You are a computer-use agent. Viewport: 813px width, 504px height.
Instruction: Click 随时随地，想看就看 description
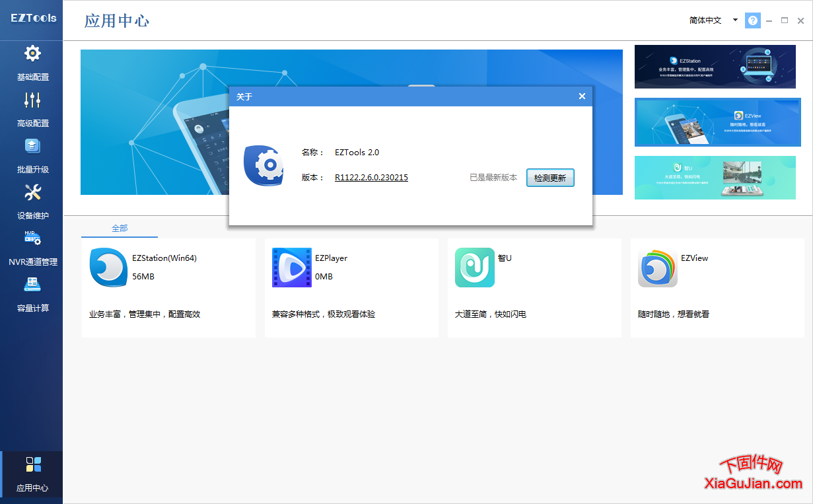[x=674, y=314]
